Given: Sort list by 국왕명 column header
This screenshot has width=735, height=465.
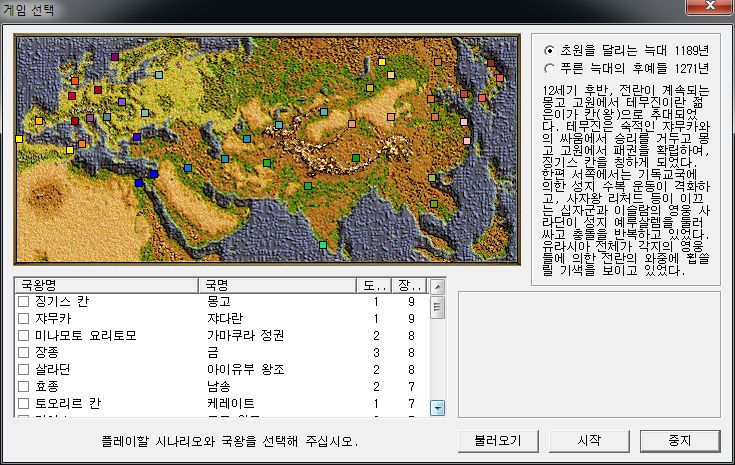Looking at the screenshot, I should coord(107,285).
